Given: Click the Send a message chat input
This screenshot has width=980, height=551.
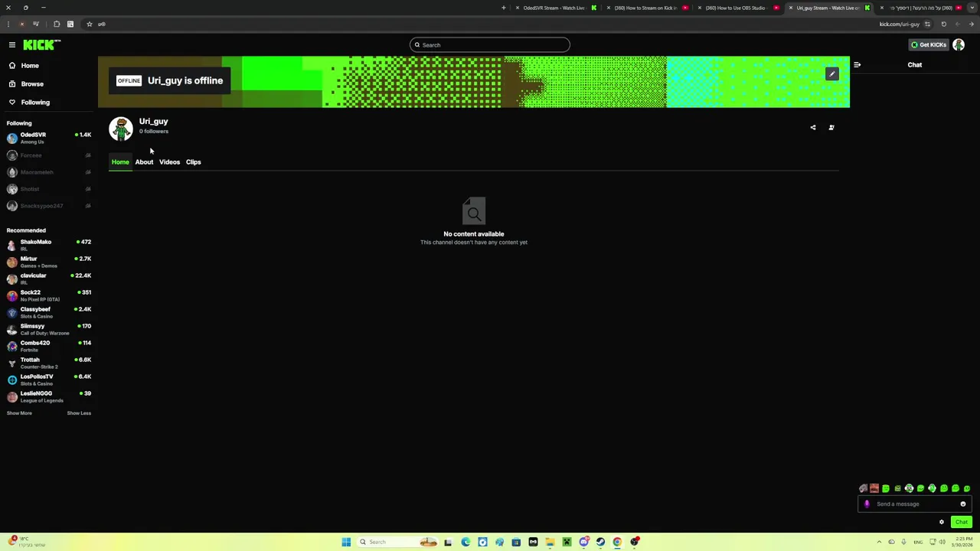Looking at the screenshot, I should [x=915, y=504].
